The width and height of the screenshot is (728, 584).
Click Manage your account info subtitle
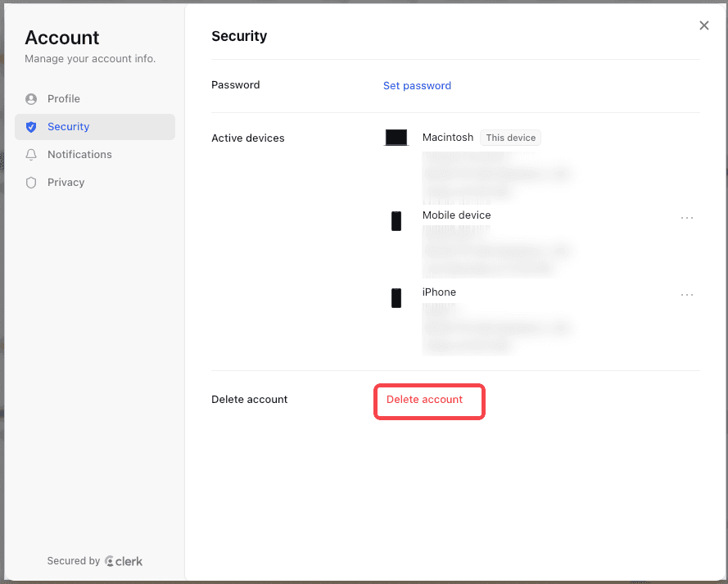(90, 58)
